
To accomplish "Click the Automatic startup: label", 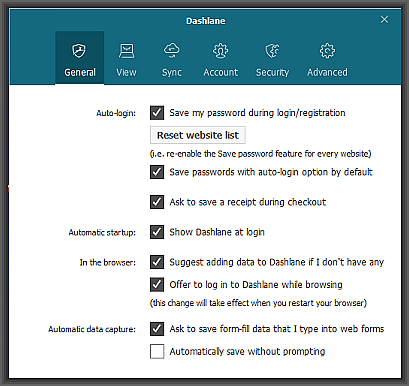I will coord(102,232).
